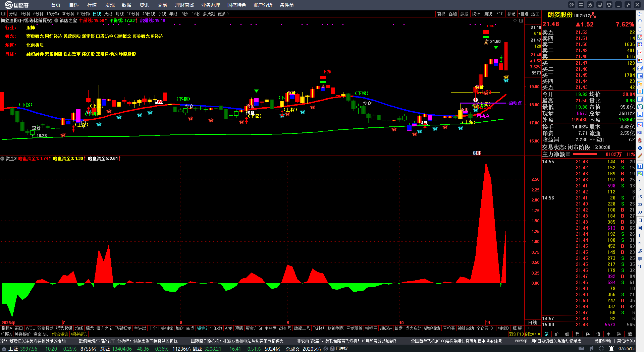Open indicator dropdown beside 朗姿股份 chart title
644x352 pixels.
tap(56, 21)
